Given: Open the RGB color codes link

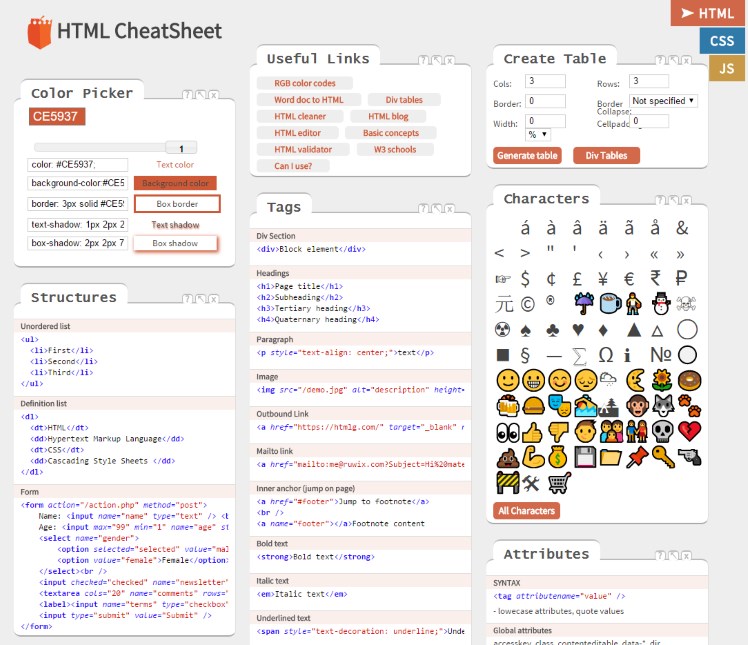Looking at the screenshot, I should click(304, 83).
